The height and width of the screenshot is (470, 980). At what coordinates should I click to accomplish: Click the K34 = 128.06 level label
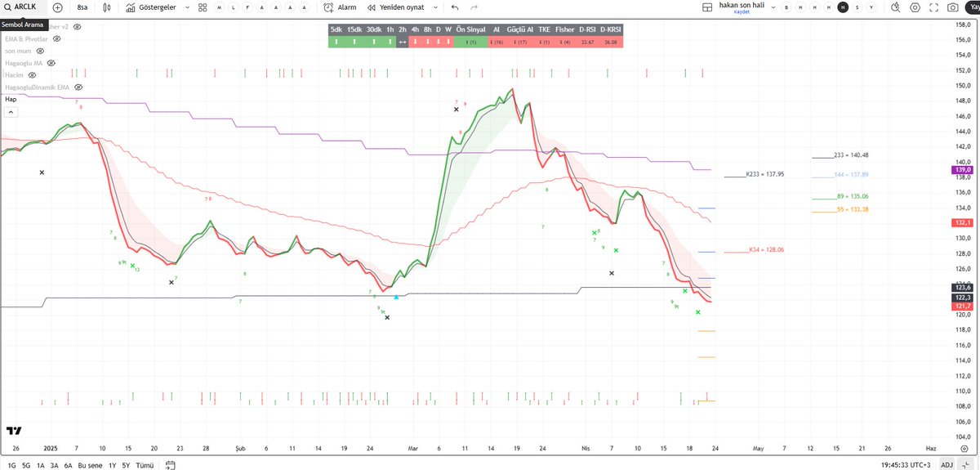click(766, 250)
